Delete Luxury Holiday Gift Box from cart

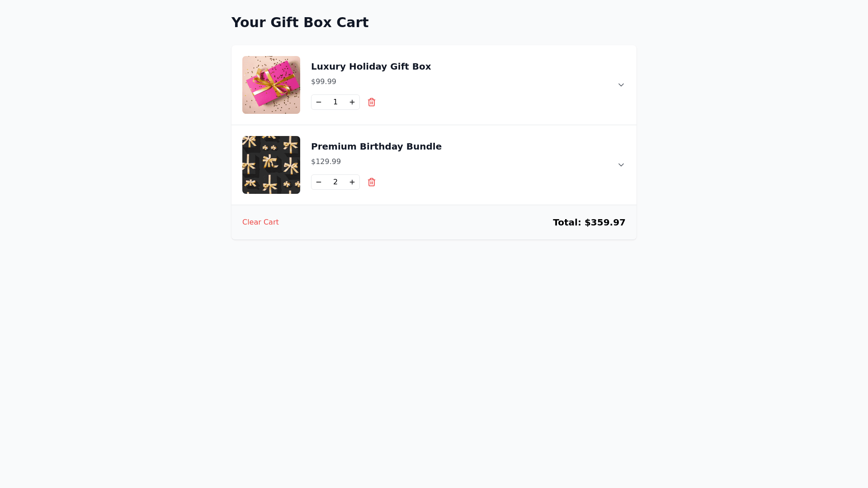click(372, 102)
